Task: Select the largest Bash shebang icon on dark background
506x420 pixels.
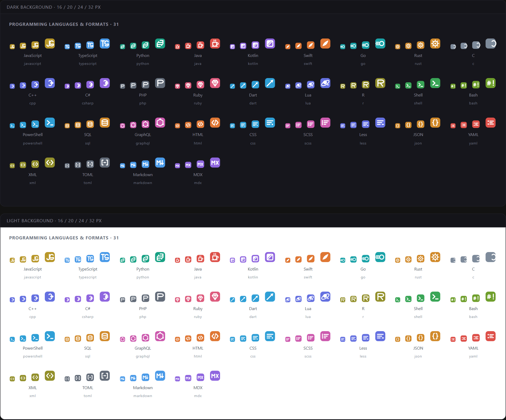Action: pos(490,83)
